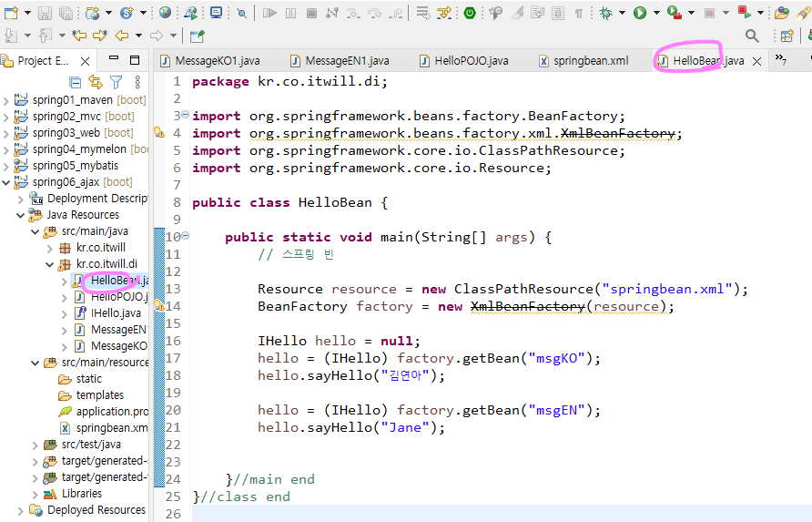Toggle Mark Occurrences highlighter
Viewport: 812px width, 522px height.
[x=517, y=13]
